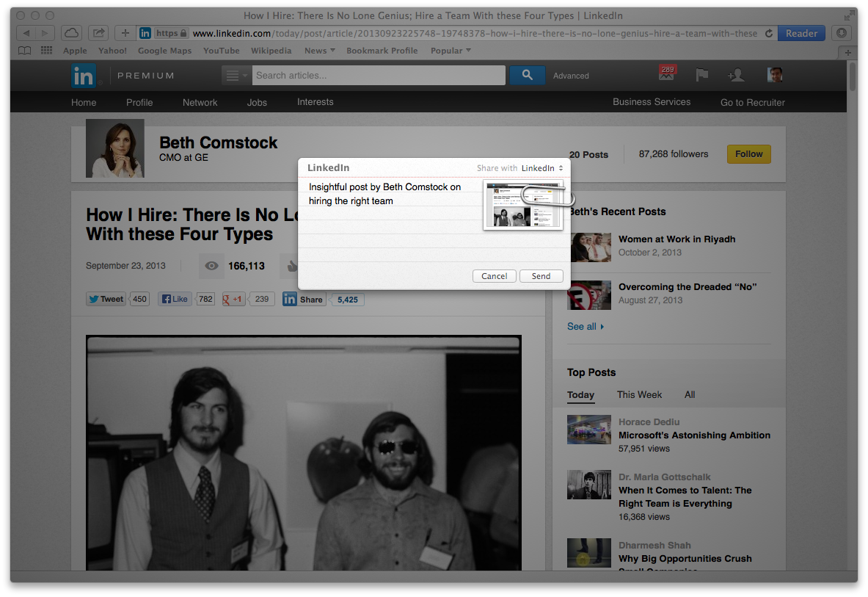Show Safari downloads icon
The width and height of the screenshot is (868, 597).
[x=842, y=33]
